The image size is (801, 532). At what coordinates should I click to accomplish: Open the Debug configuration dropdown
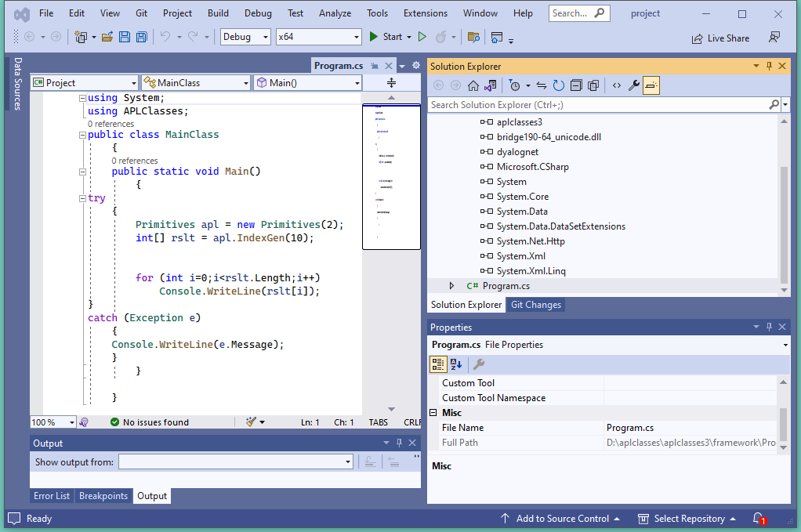coord(245,37)
